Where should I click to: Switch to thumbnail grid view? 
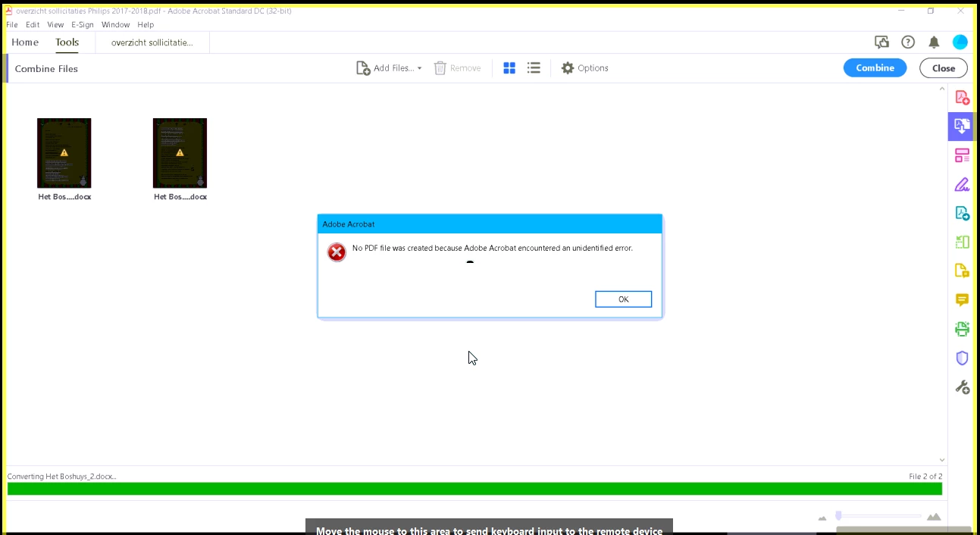(x=509, y=68)
